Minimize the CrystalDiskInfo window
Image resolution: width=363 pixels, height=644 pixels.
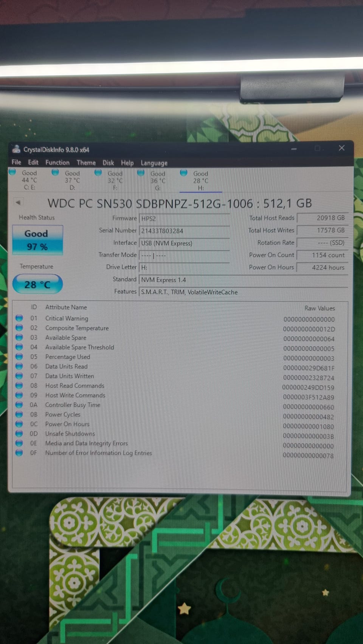tap(294, 149)
